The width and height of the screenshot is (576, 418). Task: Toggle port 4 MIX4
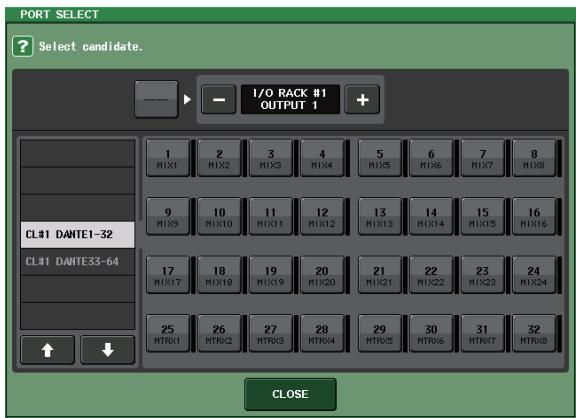322,158
